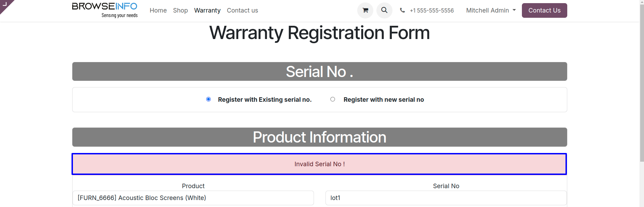The width and height of the screenshot is (644, 207).
Task: Click the Register with new serial no label
Action: pos(383,100)
